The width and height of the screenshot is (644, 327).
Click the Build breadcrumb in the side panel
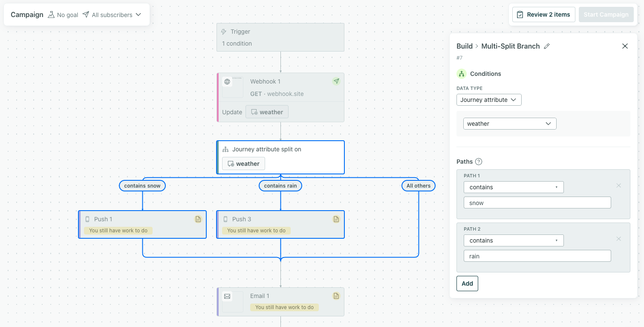465,46
